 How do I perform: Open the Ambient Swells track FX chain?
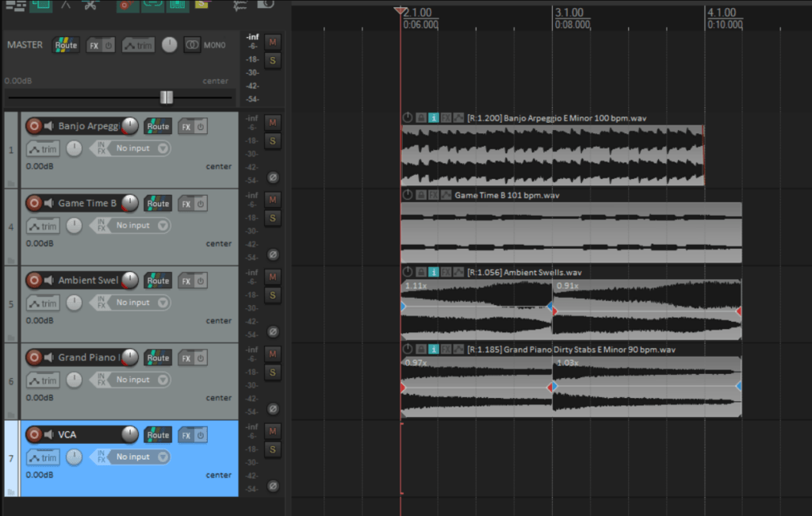(x=186, y=281)
